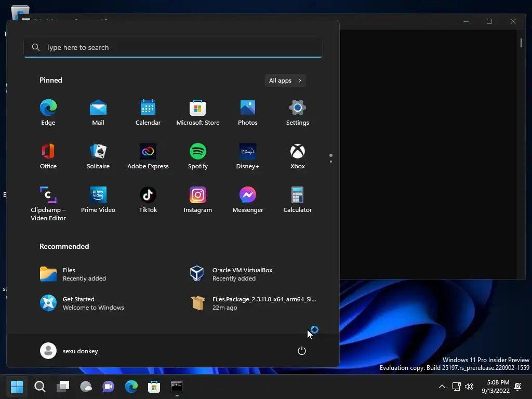
Task: Launch the Photos app
Action: [x=248, y=113]
